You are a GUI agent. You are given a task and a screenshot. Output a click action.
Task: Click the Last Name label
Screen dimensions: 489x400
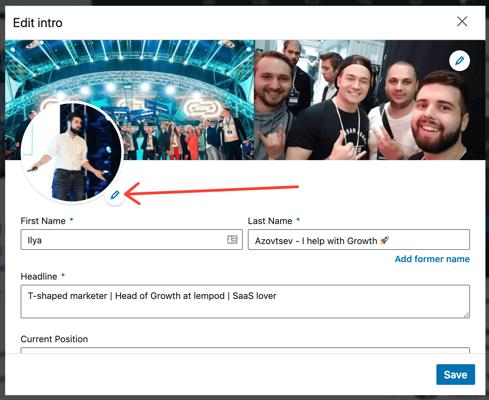point(270,221)
